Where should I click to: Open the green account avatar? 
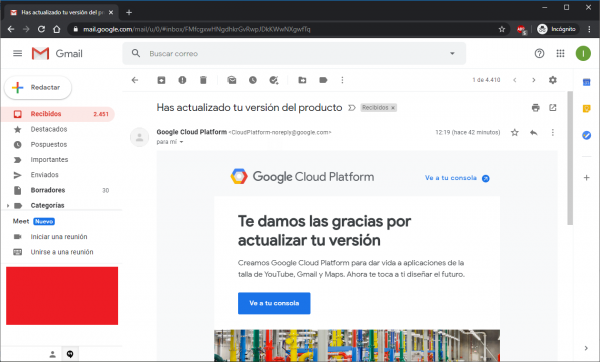coord(583,54)
